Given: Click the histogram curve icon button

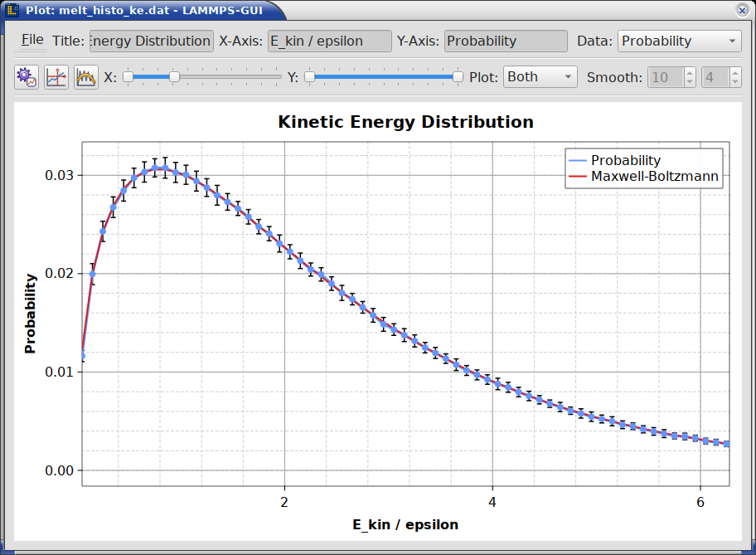Looking at the screenshot, I should (x=86, y=77).
